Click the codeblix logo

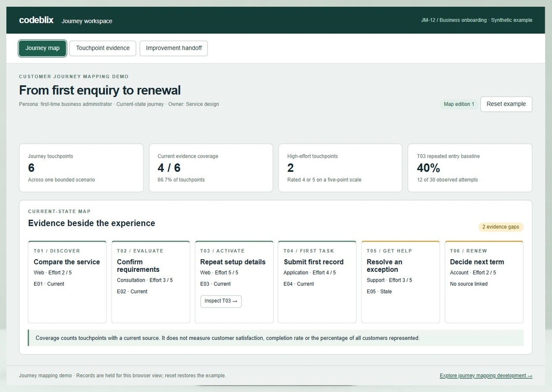click(x=36, y=20)
